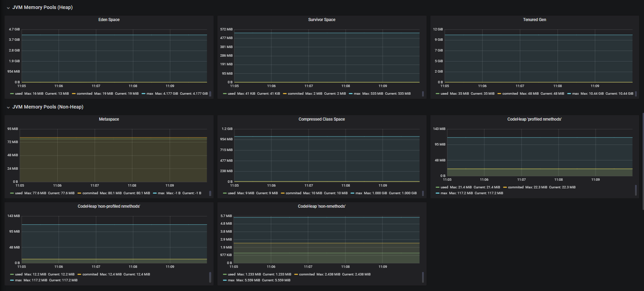Open the Tenured Gen panel title menu
The height and width of the screenshot is (291, 644).
(x=534, y=20)
